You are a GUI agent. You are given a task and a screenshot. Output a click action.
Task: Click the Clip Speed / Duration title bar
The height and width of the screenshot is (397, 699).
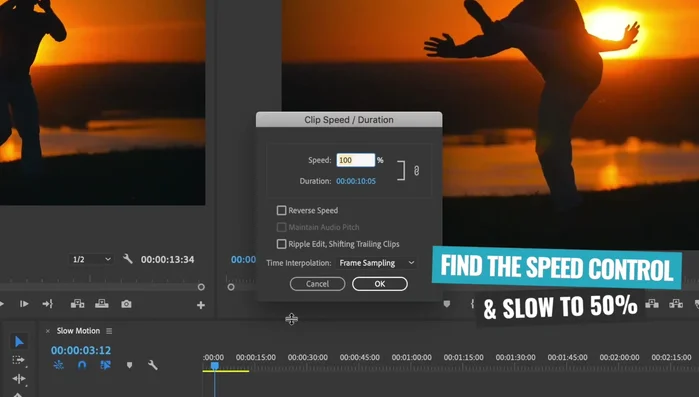click(x=349, y=119)
